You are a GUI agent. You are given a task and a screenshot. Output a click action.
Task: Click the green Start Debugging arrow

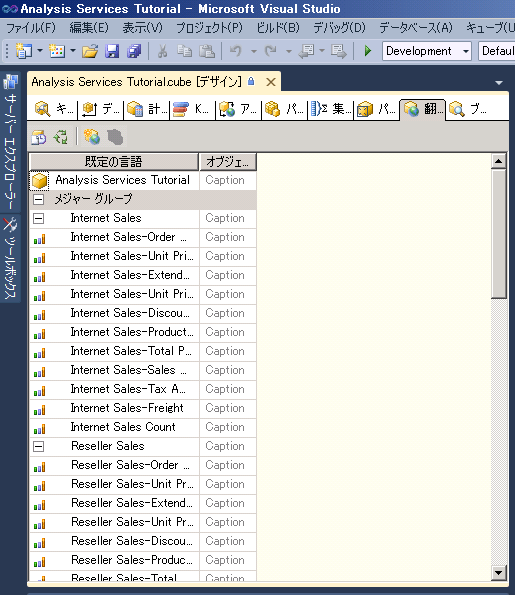(x=367, y=50)
